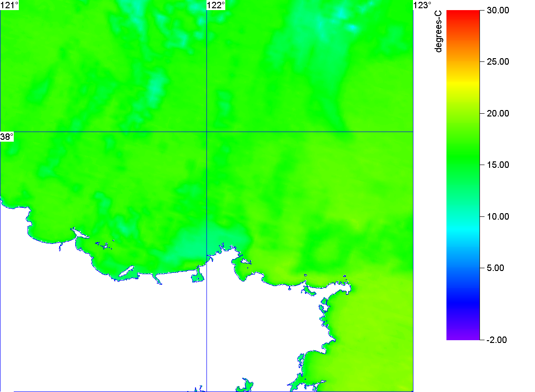Click the 20.00 color scale tick label
Viewport: 535px width, 392px height.
click(498, 114)
